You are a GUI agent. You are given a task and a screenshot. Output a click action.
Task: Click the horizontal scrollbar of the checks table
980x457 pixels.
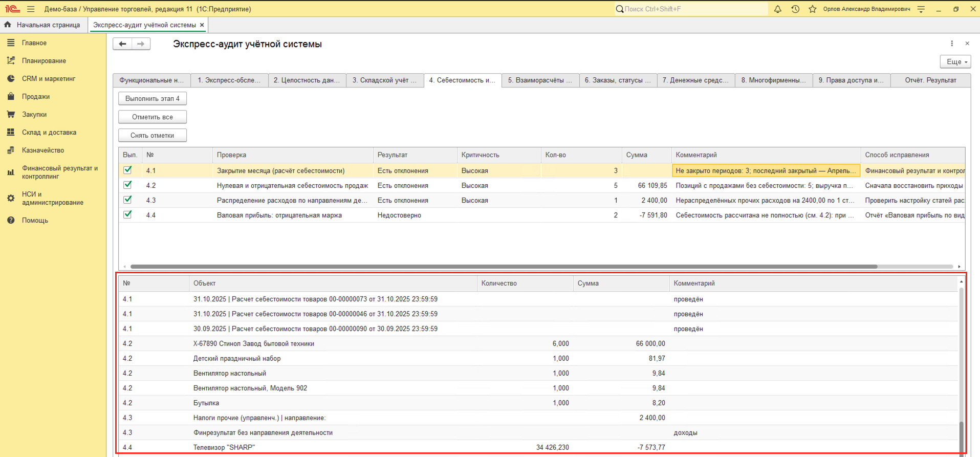tap(504, 267)
